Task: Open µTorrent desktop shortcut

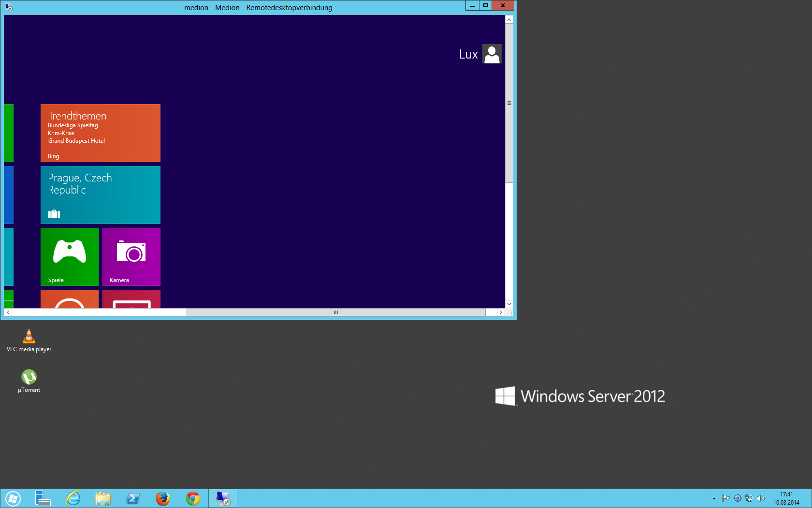Action: tap(29, 381)
